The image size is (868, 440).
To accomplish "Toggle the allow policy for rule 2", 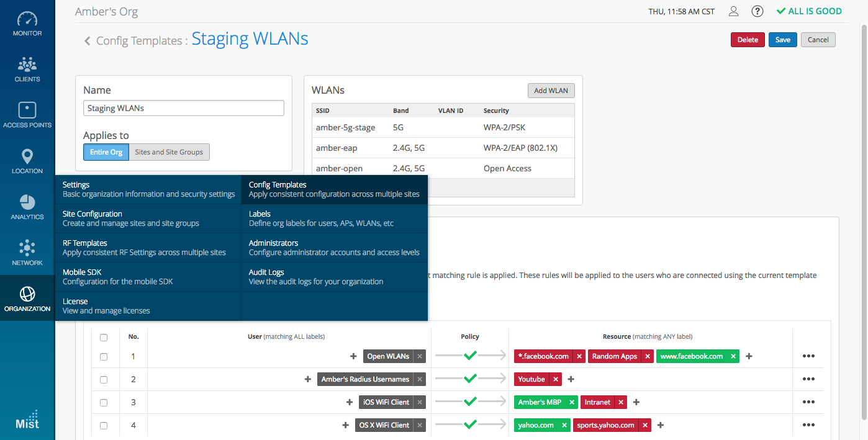I will coord(471,379).
